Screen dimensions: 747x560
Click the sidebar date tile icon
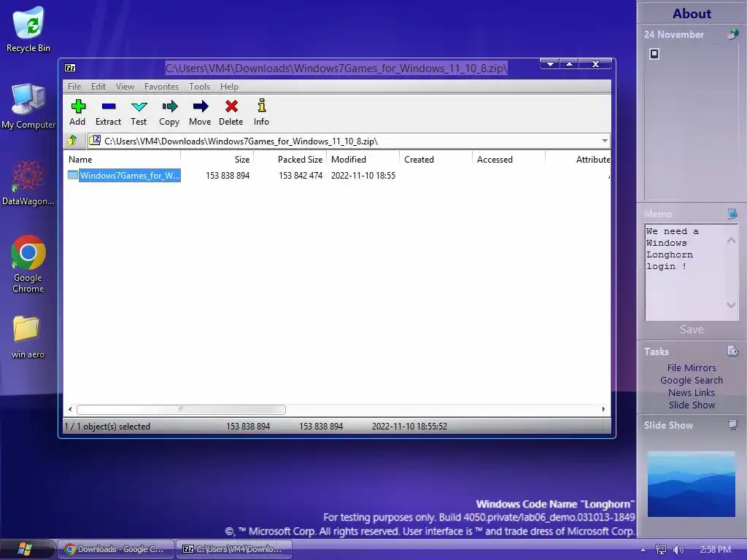click(732, 34)
